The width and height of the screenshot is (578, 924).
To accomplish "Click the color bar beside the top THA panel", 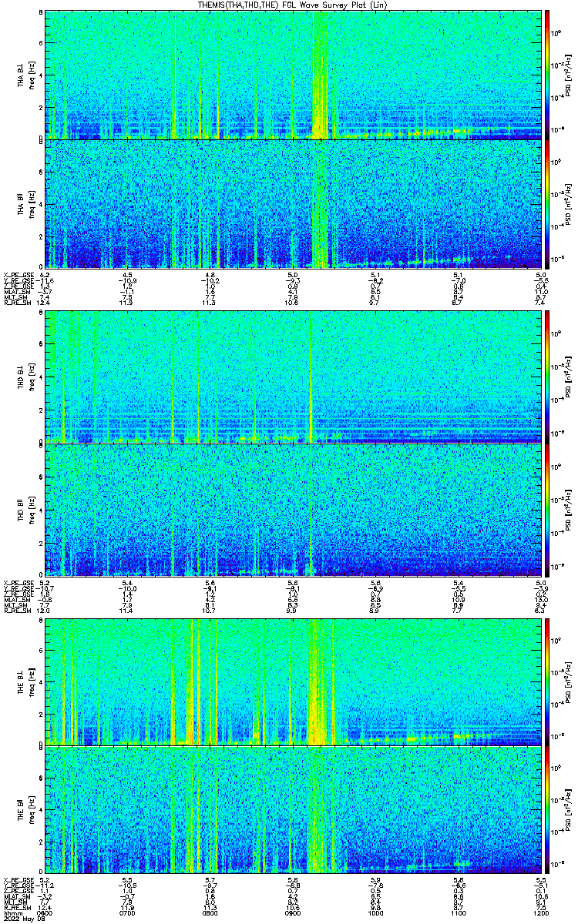I will coord(548,75).
